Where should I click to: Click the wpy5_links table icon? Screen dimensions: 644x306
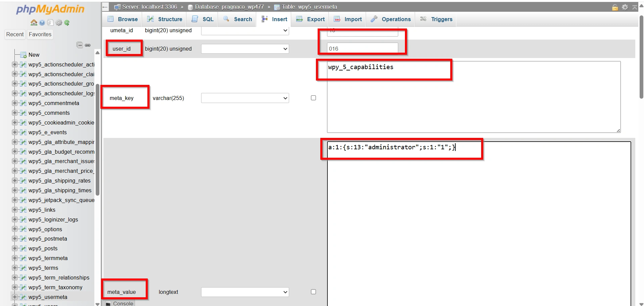point(23,210)
